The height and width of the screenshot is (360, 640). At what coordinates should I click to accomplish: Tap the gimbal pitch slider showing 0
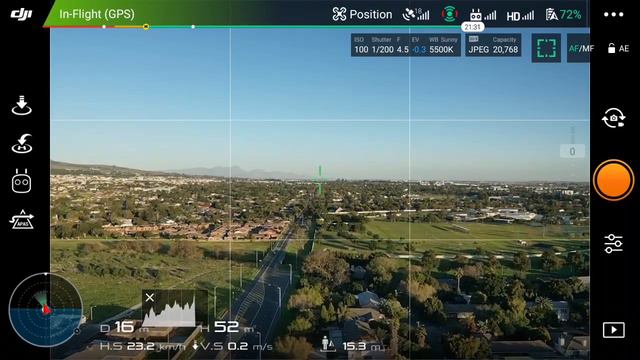[572, 151]
